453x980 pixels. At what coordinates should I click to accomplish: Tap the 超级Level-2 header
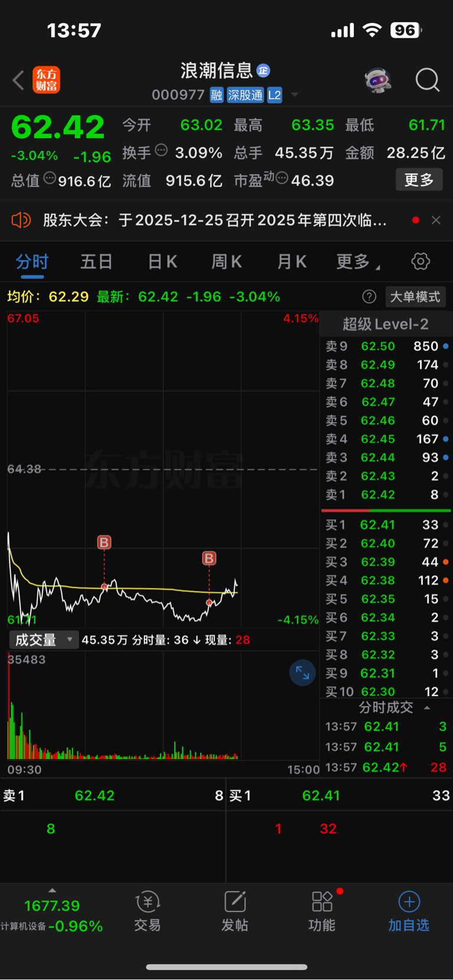[x=386, y=324]
